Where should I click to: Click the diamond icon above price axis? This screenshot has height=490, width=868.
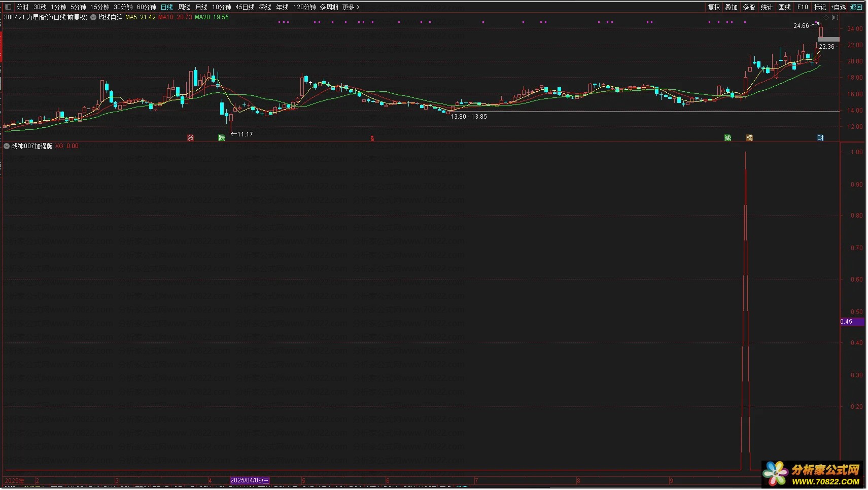coord(825,18)
